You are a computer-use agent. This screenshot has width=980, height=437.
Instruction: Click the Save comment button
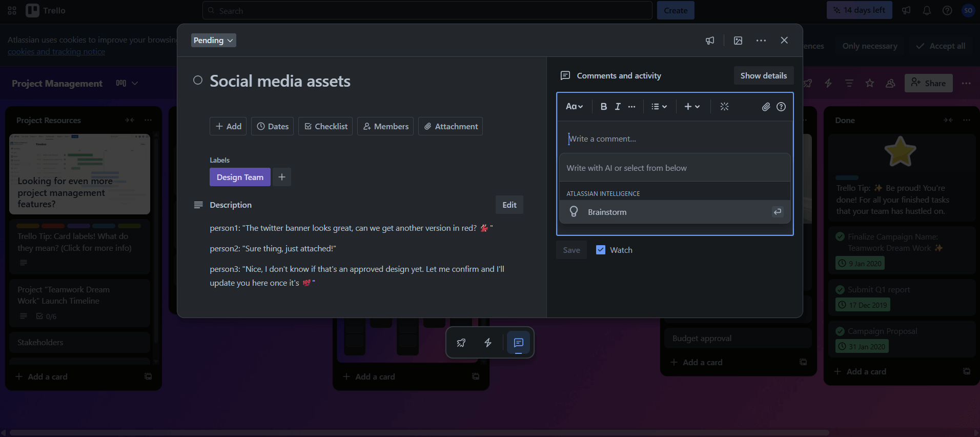pyautogui.click(x=571, y=250)
